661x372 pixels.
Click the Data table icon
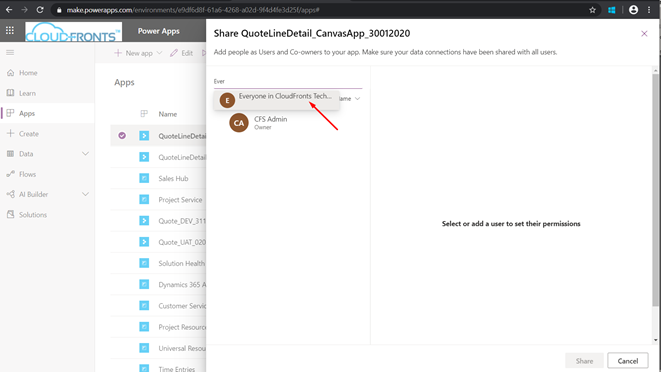[11, 154]
